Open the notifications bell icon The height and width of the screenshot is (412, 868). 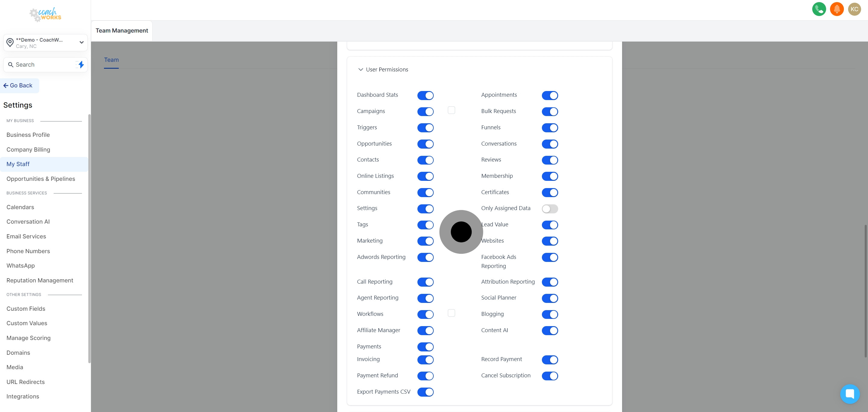837,9
